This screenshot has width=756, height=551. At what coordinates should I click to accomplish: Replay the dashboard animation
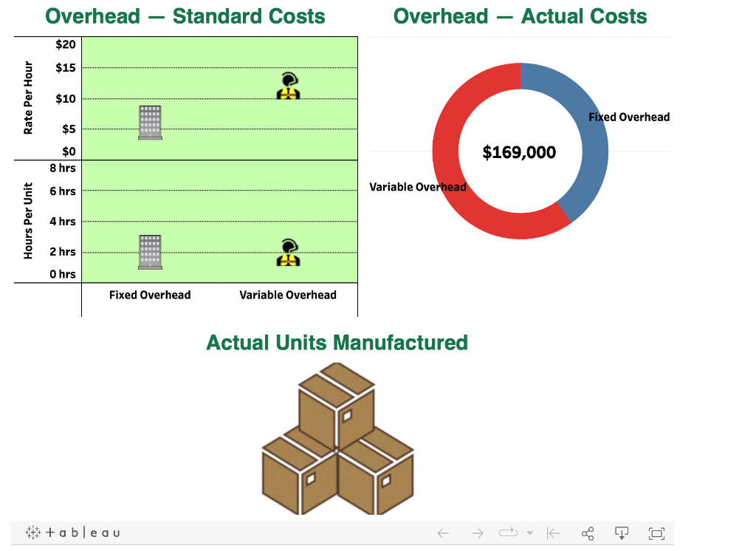coord(509,533)
